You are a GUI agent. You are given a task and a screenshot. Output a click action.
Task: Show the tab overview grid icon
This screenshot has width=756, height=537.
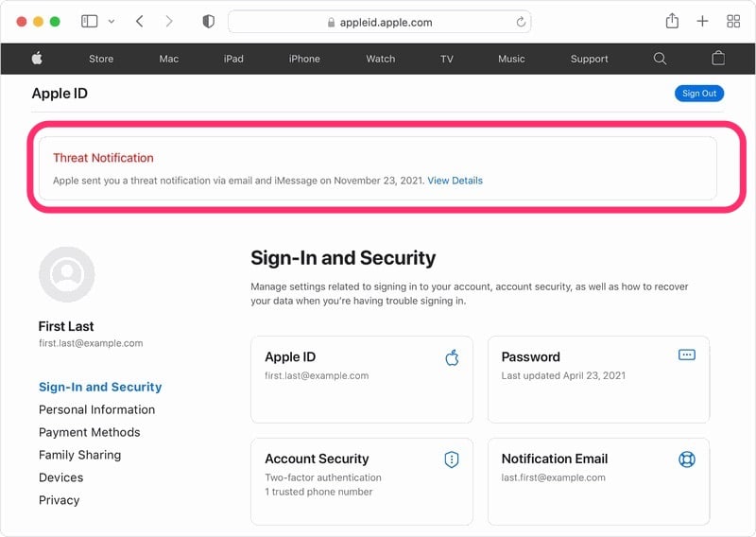coord(733,21)
